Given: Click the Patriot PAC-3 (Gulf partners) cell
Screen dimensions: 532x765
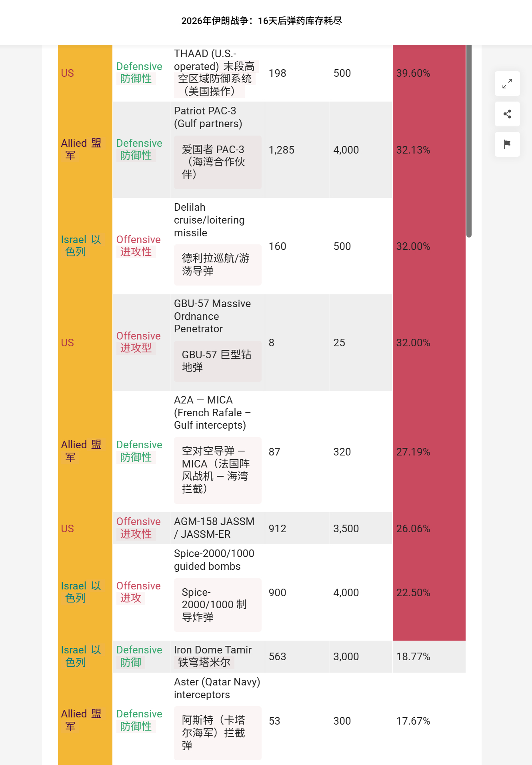Looking at the screenshot, I should coord(218,150).
